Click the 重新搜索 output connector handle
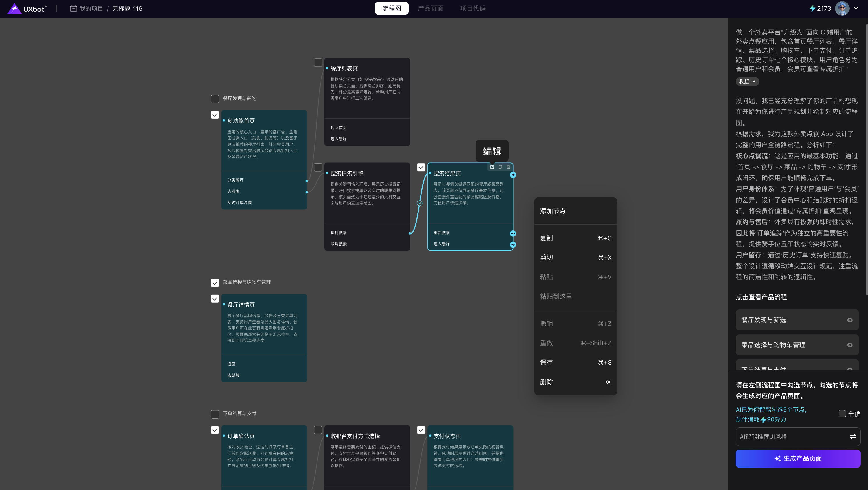868x490 pixels. [x=513, y=234]
